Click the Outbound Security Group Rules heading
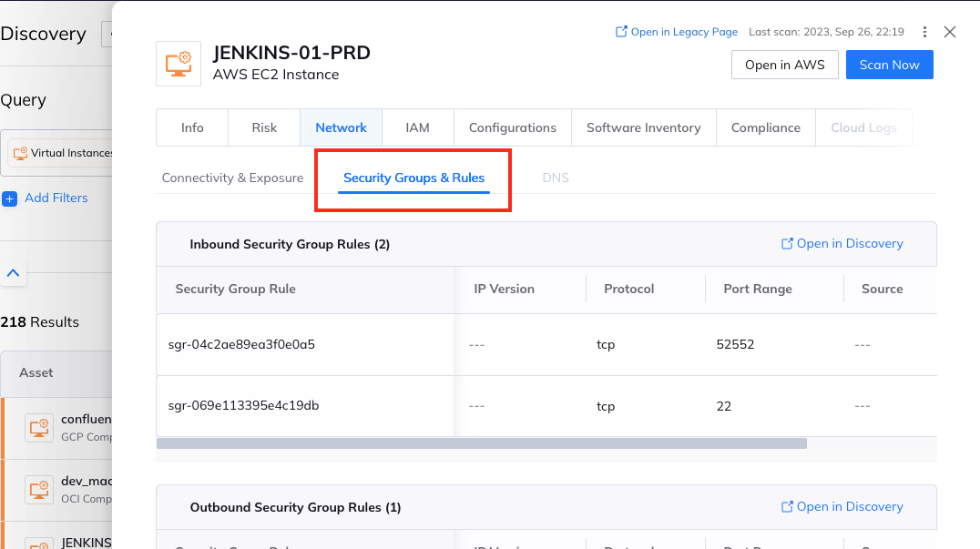The width and height of the screenshot is (980, 549). pos(295,507)
